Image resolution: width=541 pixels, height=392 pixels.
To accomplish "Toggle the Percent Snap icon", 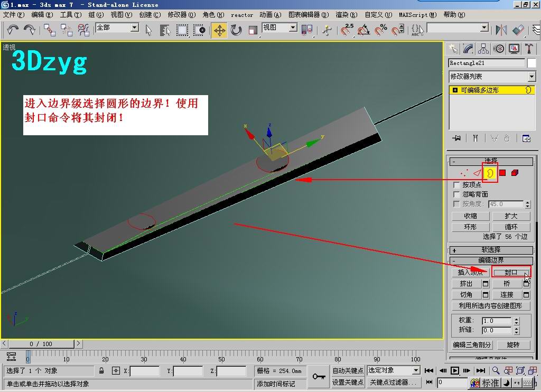I will (x=381, y=30).
